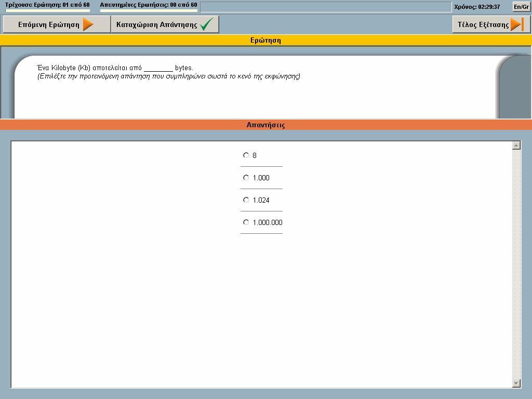Screen dimensions: 532x399
Task: Switch language with En/Gr button
Action: (x=521, y=6)
